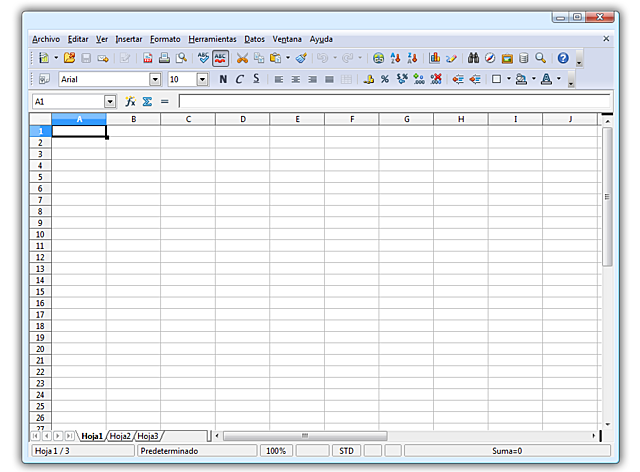
Task: Open the Name Box A1 dropdown
Action: [x=110, y=101]
